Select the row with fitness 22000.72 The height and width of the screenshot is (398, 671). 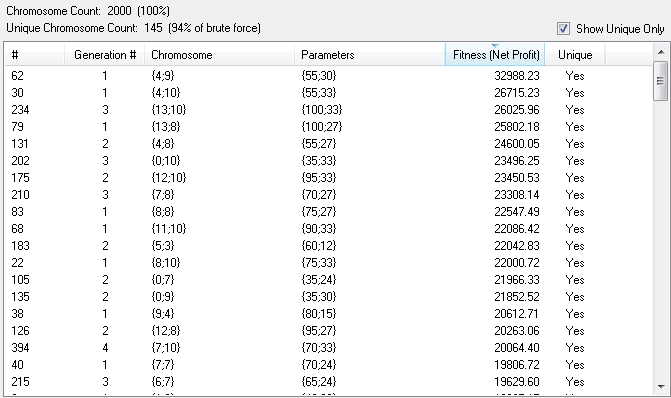point(329,263)
